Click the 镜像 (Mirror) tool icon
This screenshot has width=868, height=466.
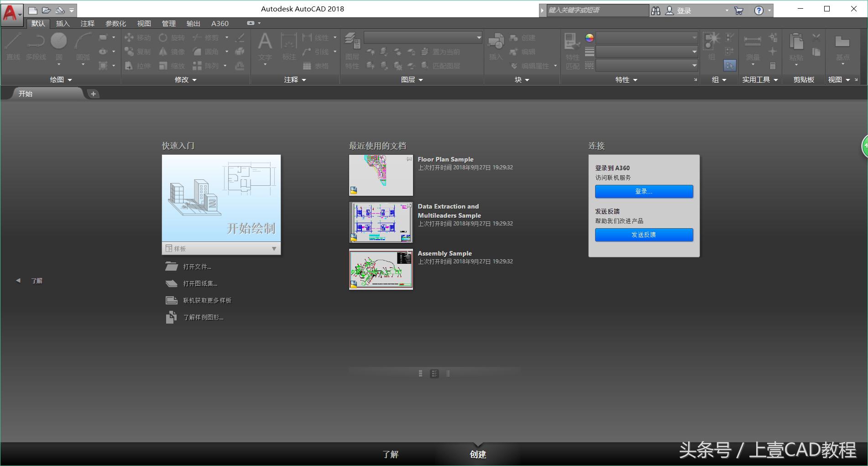coord(163,52)
